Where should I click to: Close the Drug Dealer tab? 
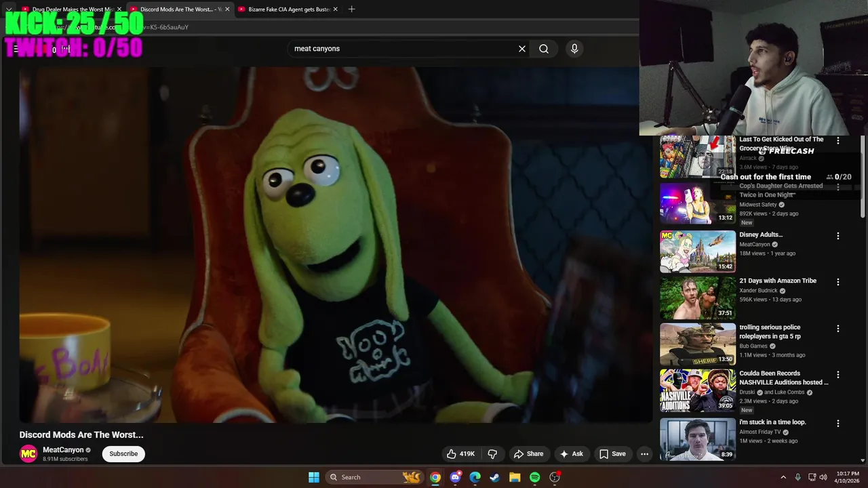119,9
